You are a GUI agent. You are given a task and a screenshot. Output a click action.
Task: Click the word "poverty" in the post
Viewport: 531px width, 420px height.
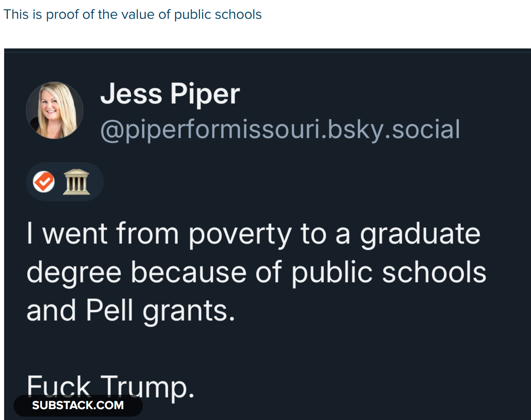240,234
